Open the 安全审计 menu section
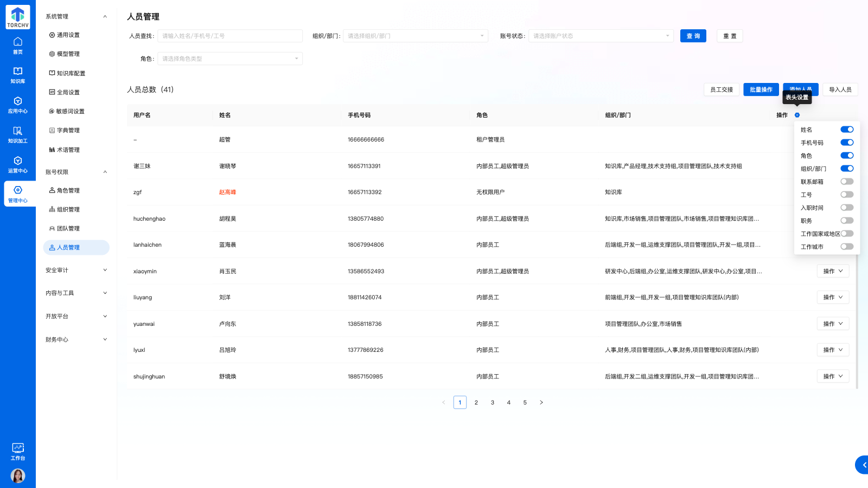This screenshot has width=868, height=488. [x=76, y=269]
